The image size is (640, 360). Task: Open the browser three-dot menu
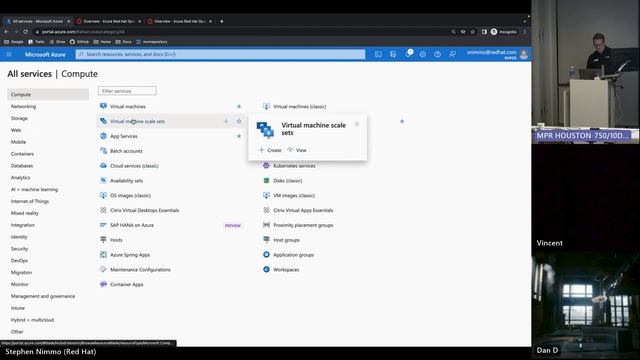tap(525, 31)
